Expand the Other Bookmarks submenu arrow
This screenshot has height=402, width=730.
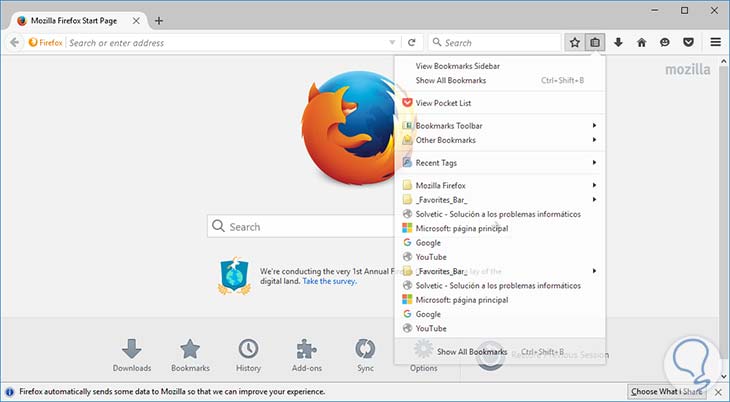pos(594,140)
